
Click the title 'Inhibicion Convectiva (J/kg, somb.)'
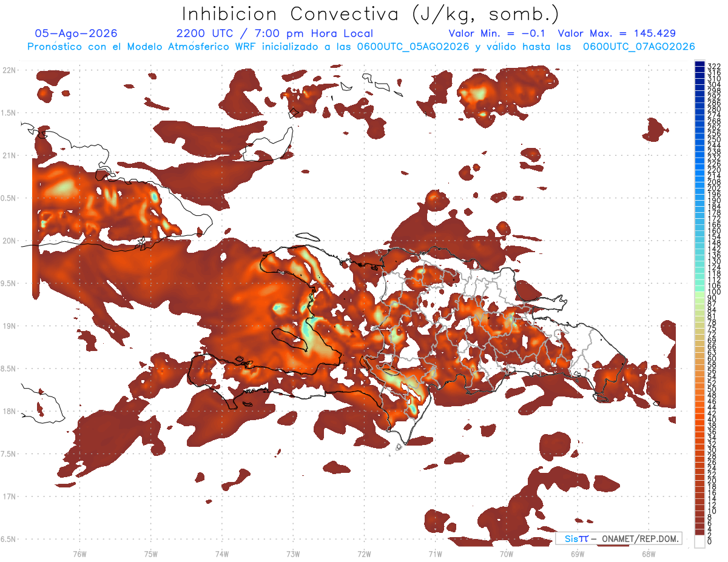(371, 14)
